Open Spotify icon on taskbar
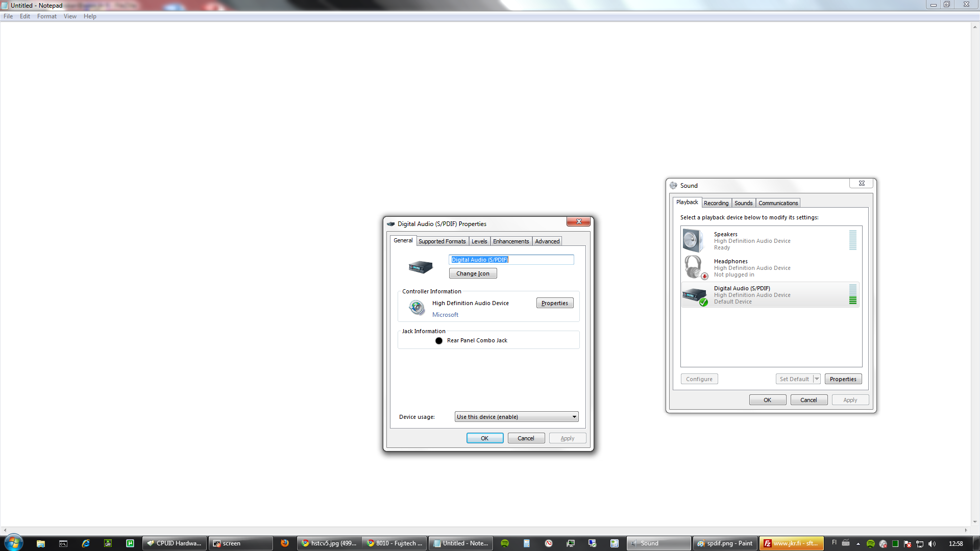This screenshot has height=551, width=980. [505, 543]
